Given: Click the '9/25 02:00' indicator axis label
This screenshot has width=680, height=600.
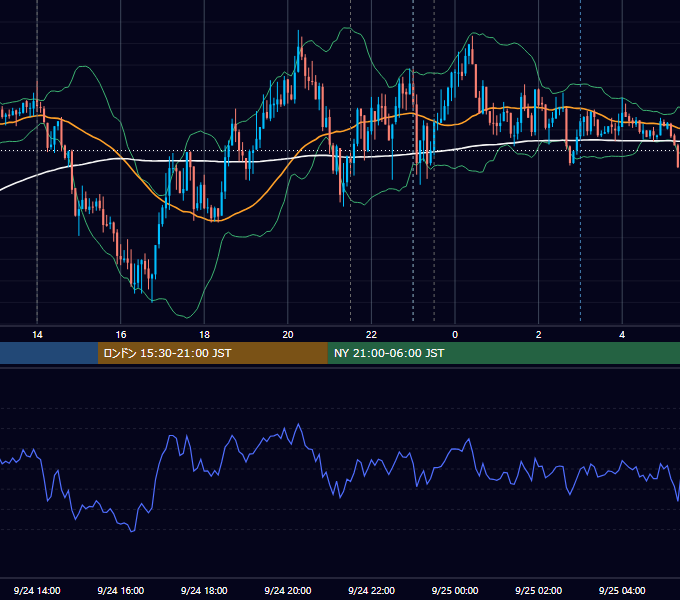Looking at the screenshot, I should point(538,590).
